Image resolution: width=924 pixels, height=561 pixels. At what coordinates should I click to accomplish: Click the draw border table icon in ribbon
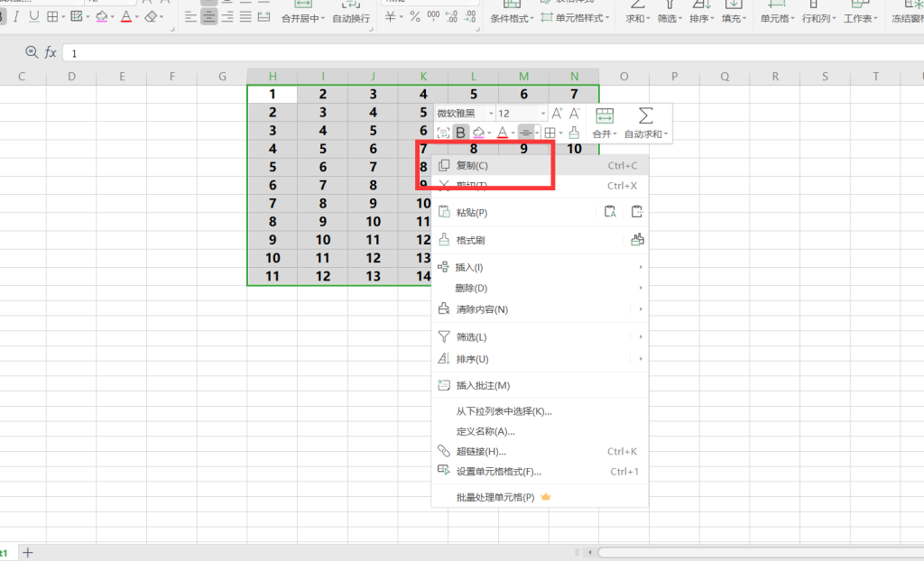click(x=77, y=16)
